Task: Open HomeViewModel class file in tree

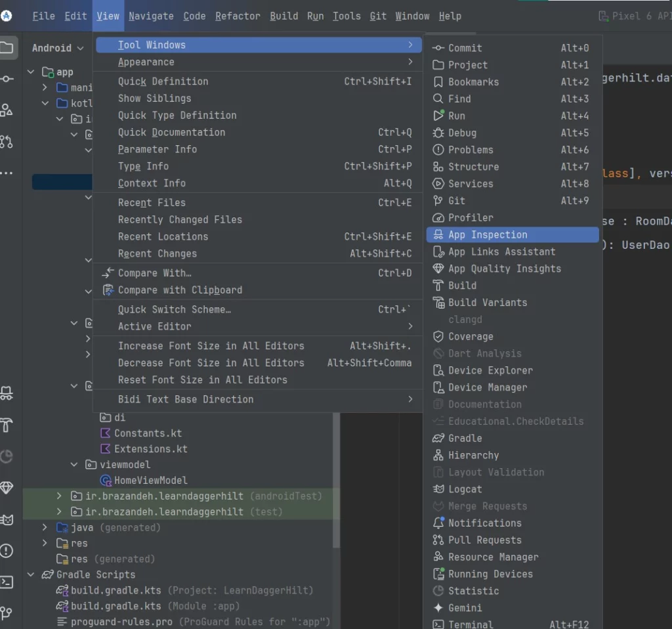Action: pyautogui.click(x=150, y=481)
